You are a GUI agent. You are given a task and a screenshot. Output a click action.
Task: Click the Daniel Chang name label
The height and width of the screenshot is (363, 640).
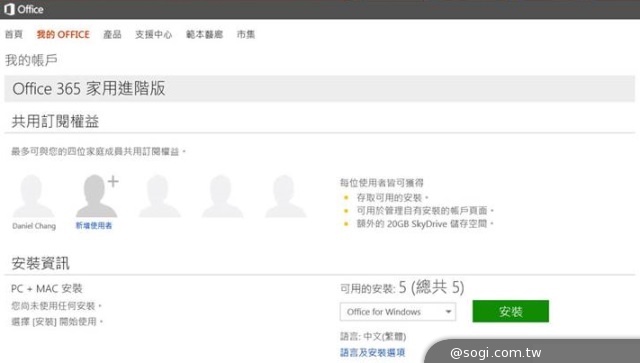[x=34, y=226]
